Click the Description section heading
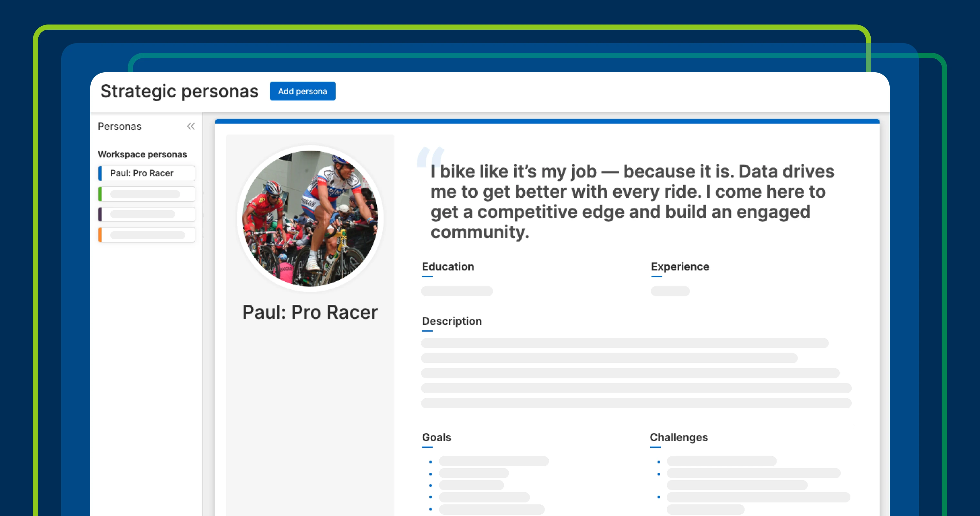 (x=452, y=321)
